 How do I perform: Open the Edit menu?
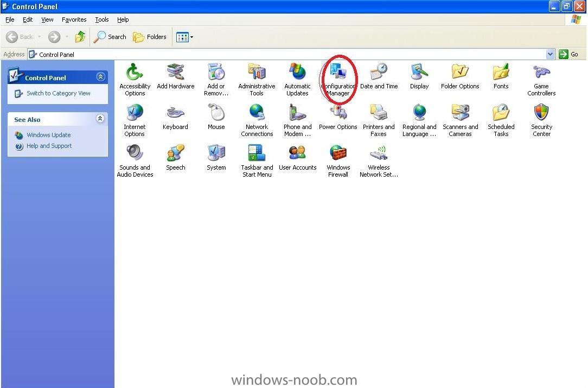click(28, 20)
